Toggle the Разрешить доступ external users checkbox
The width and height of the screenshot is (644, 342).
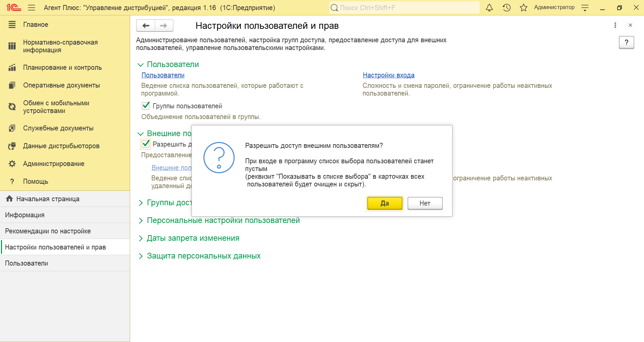pos(146,144)
